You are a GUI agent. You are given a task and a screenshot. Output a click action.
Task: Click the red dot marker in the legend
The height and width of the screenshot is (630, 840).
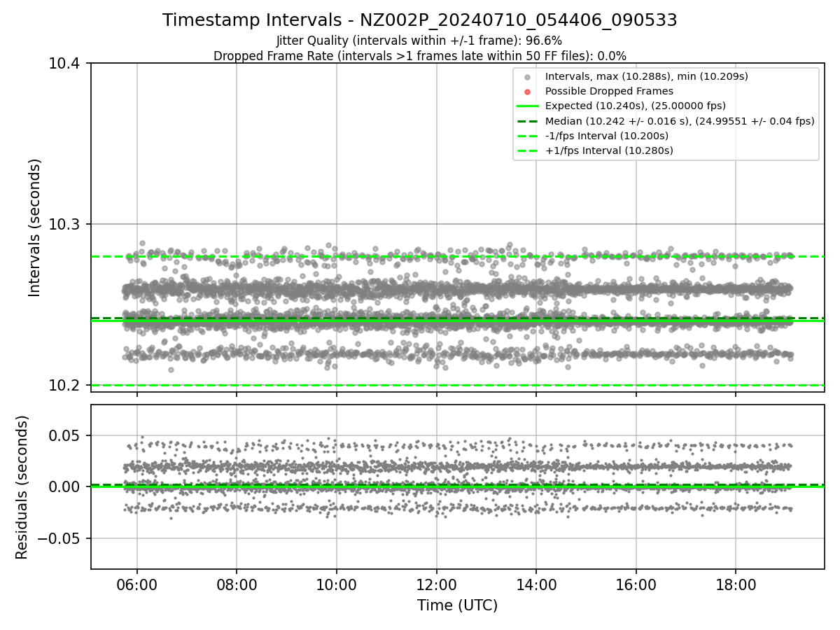coord(528,92)
